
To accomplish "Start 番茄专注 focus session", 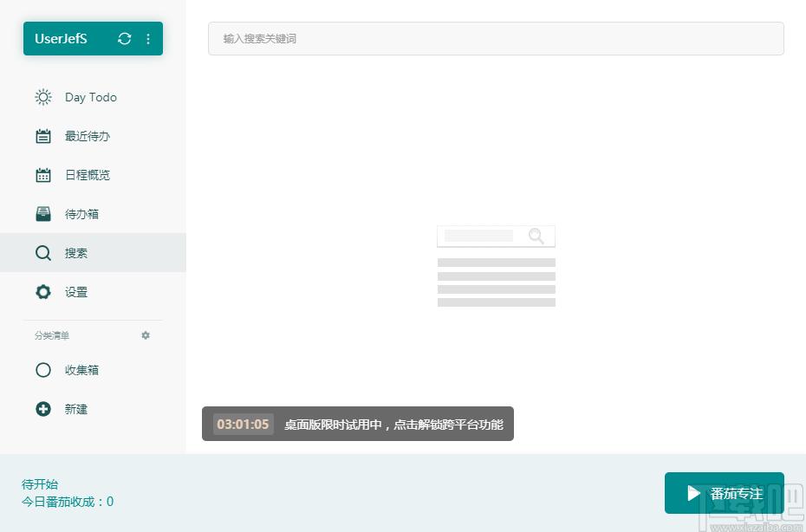I will coord(725,493).
